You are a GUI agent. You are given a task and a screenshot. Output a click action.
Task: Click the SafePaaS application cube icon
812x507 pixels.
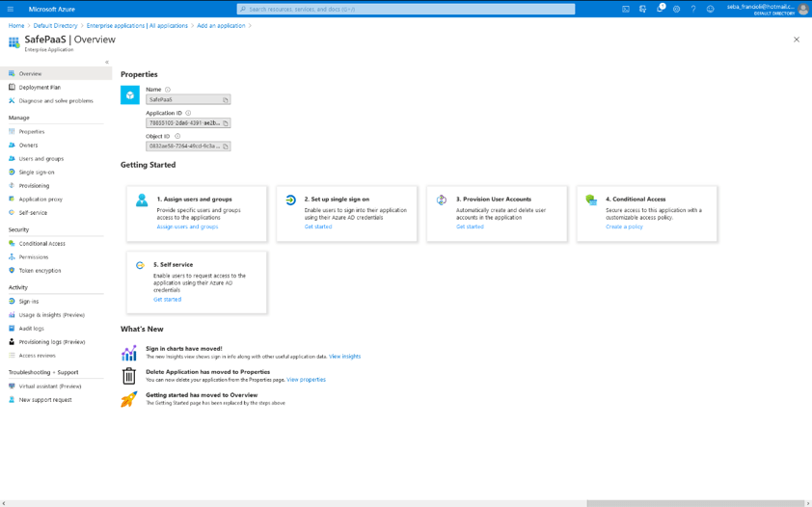point(130,95)
